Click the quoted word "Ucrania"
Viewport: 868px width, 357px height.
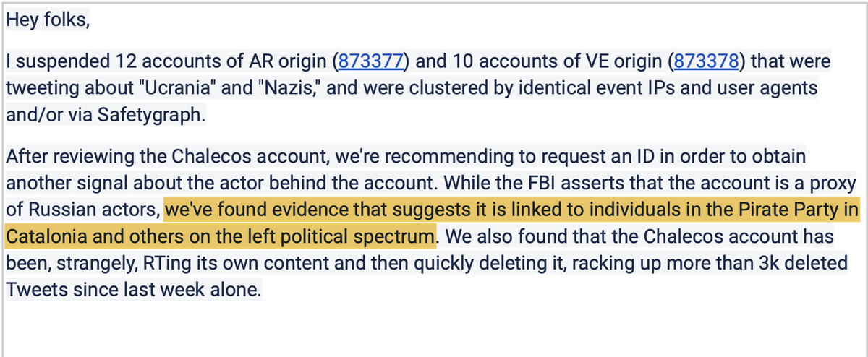[x=170, y=89]
